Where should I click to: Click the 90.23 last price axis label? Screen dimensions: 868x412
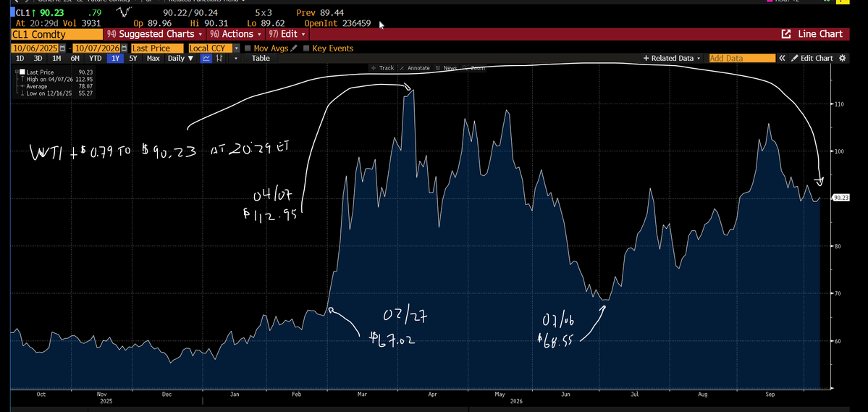click(841, 197)
